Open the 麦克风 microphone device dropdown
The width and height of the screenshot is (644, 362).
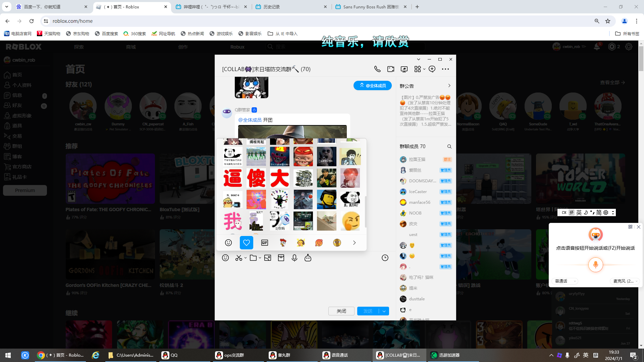coord(626,281)
